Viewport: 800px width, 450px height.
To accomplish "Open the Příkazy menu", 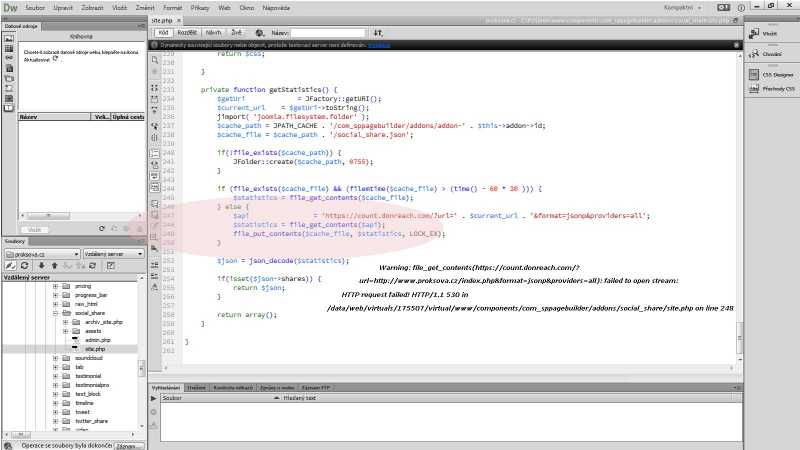I will pyautogui.click(x=199, y=8).
